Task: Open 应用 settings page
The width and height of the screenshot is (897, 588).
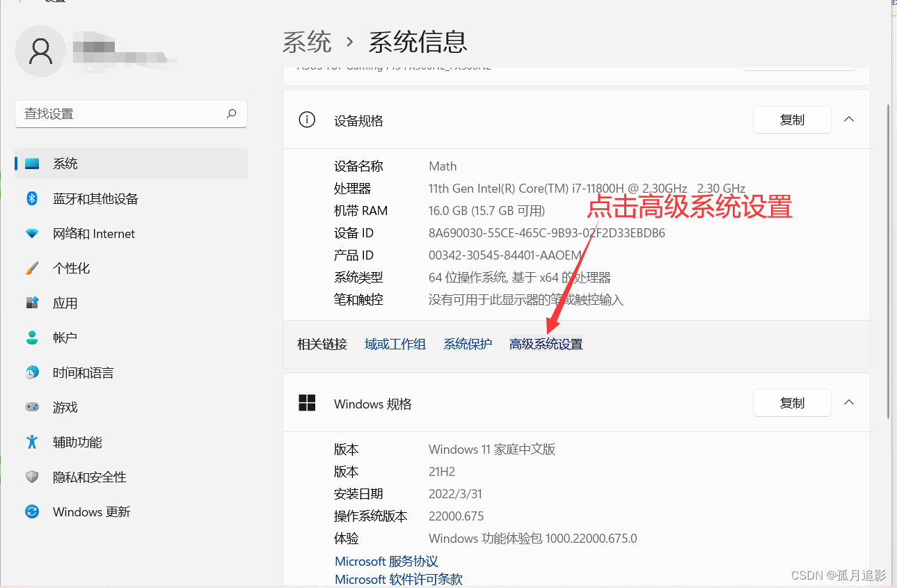Action: [132, 303]
